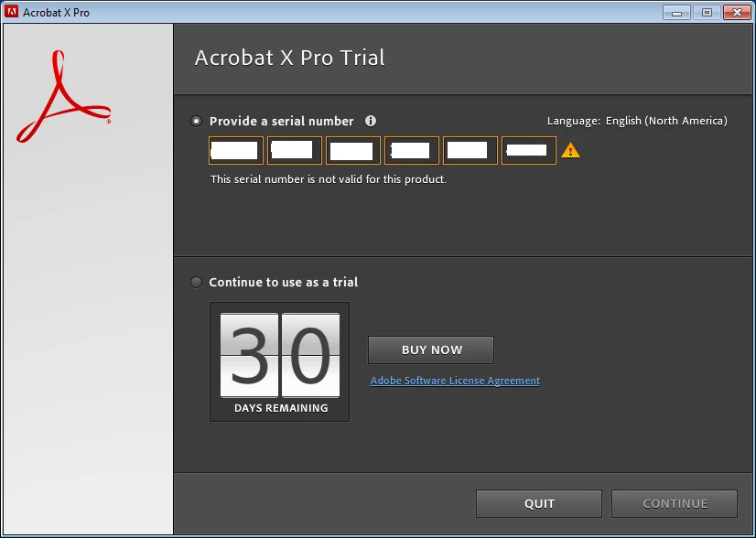Select 'Continue to use as a trial' option

[196, 282]
